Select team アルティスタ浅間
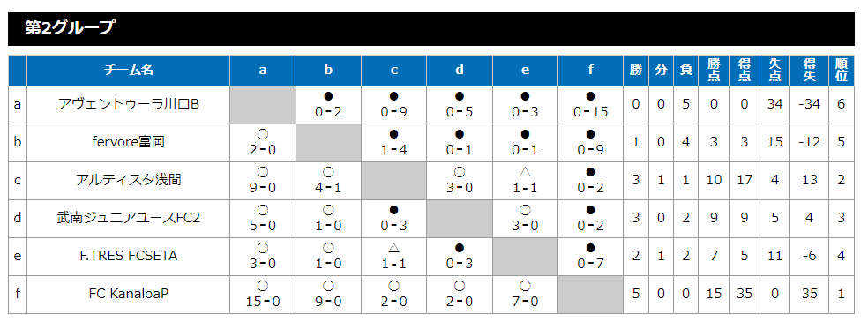 click(129, 180)
